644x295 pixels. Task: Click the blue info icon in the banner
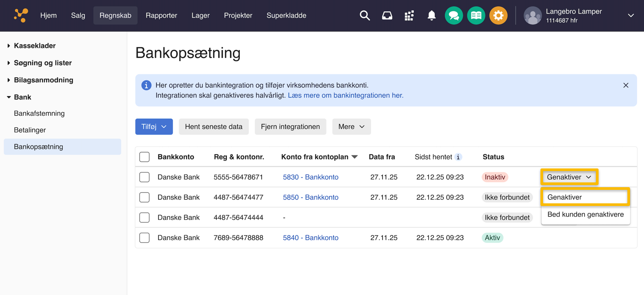pyautogui.click(x=146, y=86)
